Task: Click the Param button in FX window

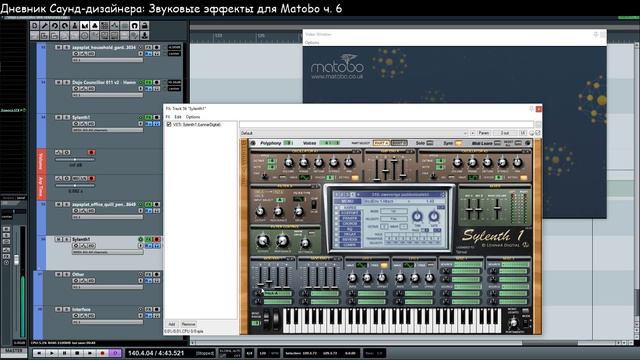Action: pos(484,133)
